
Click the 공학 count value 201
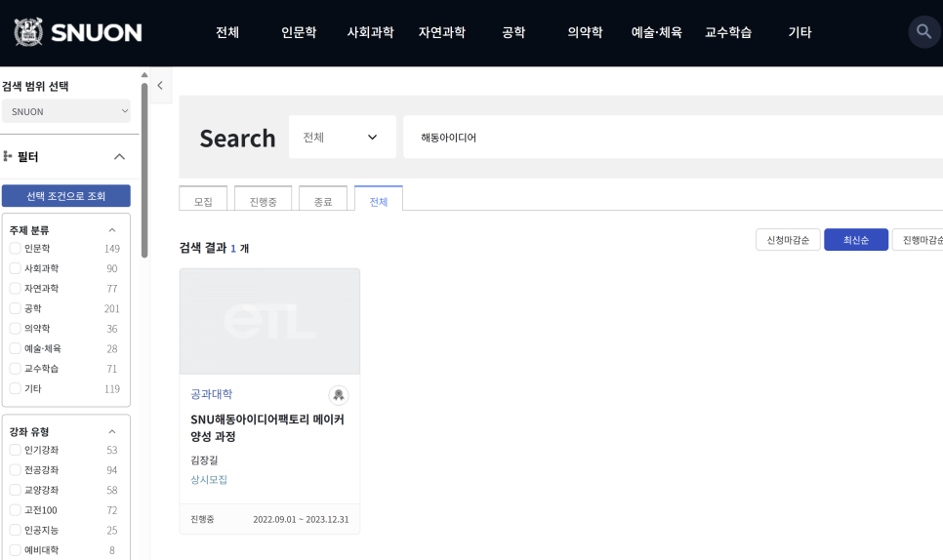coord(112,308)
